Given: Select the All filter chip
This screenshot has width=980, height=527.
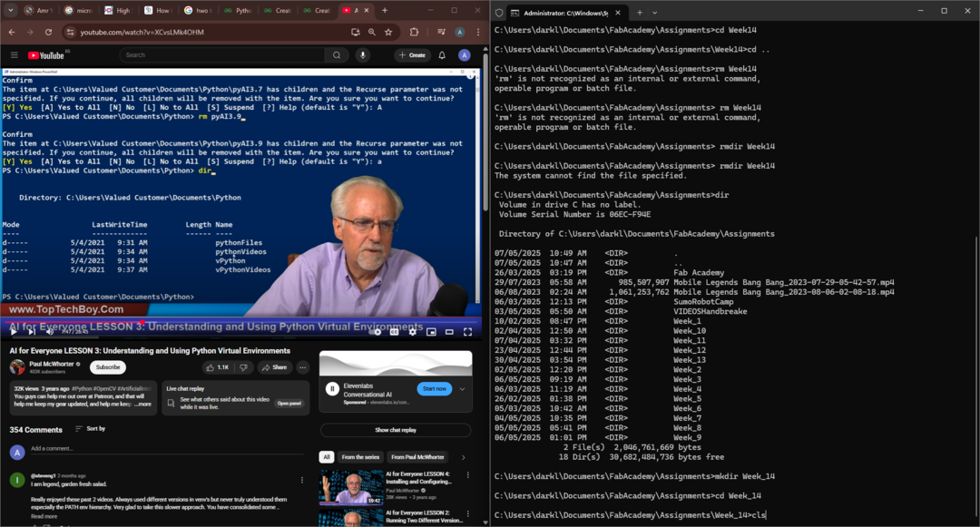Looking at the screenshot, I should (327, 457).
